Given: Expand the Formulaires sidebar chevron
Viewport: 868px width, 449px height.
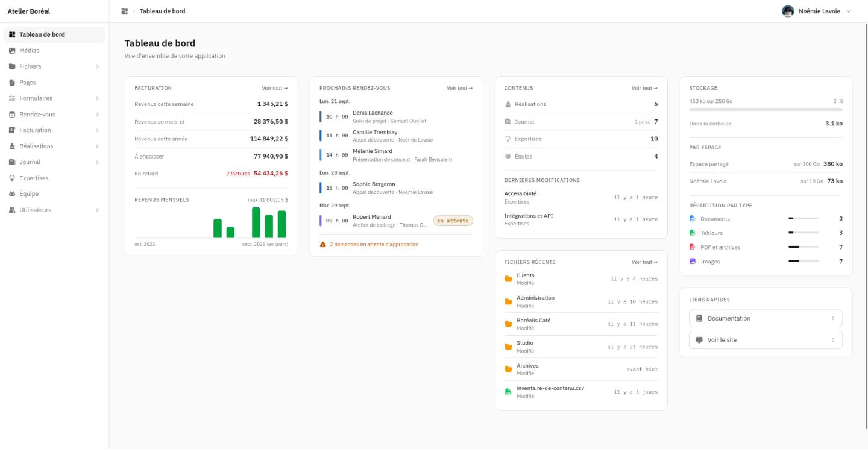Looking at the screenshot, I should click(x=98, y=98).
